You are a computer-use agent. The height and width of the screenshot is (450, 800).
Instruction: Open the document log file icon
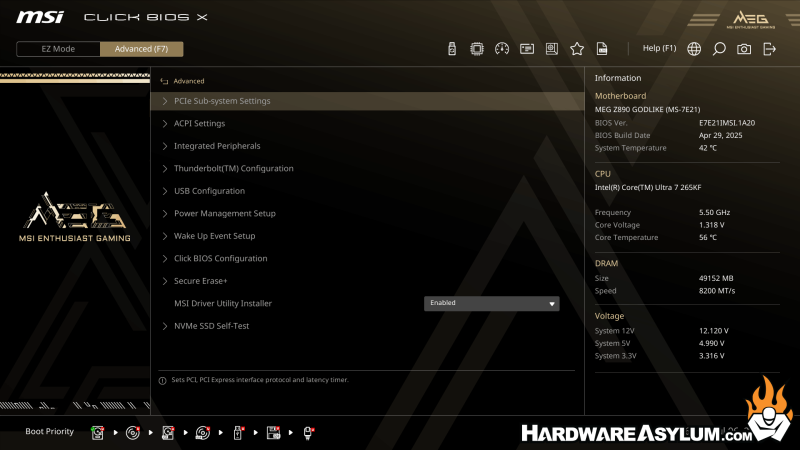tap(602, 48)
